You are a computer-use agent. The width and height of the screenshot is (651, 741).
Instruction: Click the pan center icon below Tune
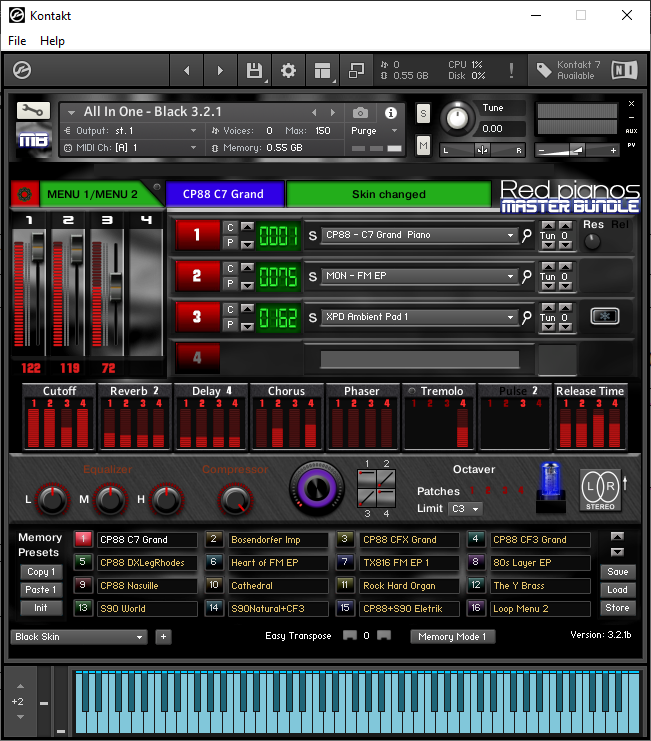point(482,150)
